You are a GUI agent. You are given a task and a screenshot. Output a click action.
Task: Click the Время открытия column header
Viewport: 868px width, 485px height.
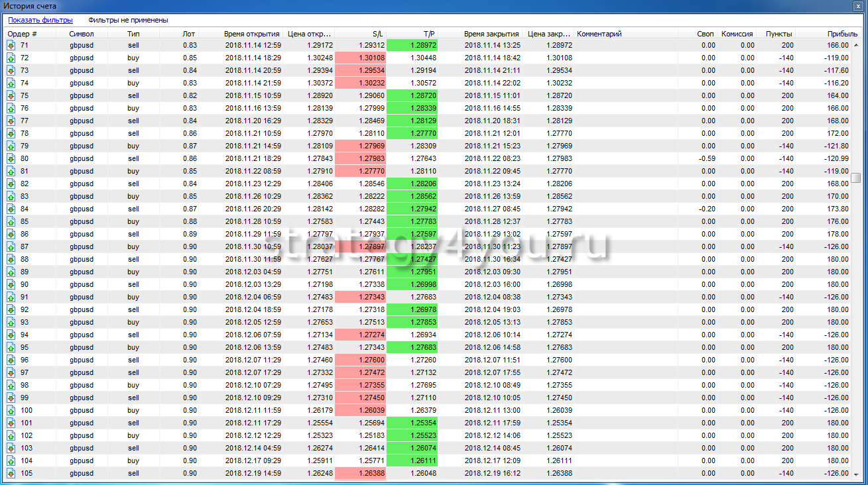pos(251,34)
